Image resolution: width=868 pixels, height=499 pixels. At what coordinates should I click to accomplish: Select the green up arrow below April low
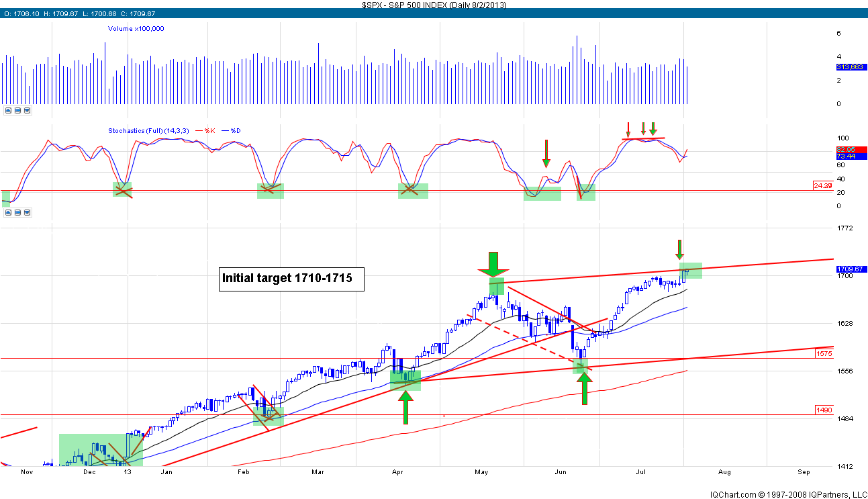405,407
